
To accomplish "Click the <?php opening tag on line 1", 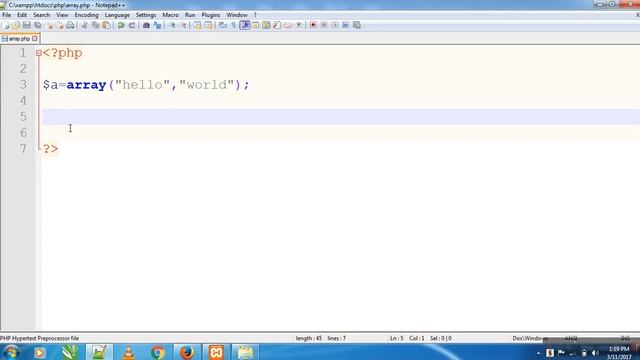I will 62,53.
